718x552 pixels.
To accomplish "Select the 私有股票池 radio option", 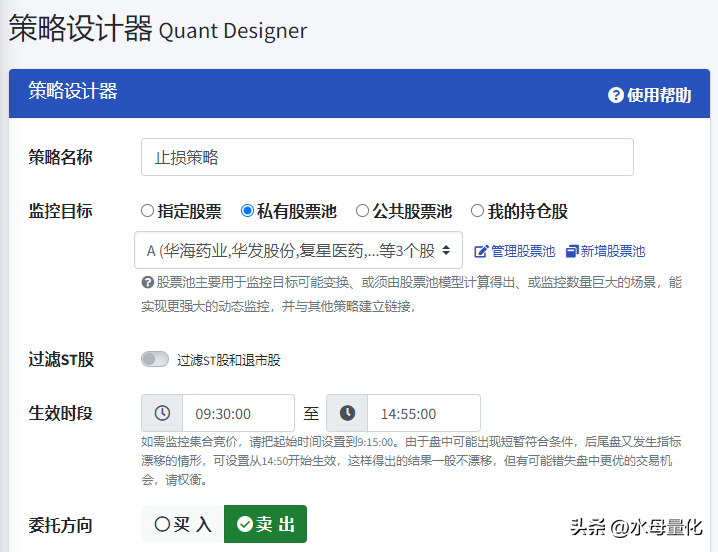I will coord(247,211).
